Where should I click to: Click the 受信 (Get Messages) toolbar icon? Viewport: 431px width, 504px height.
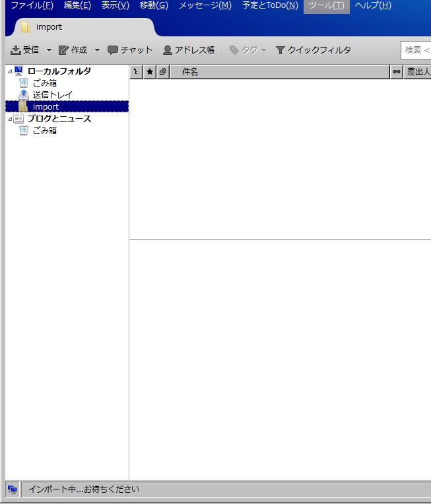tap(17, 50)
